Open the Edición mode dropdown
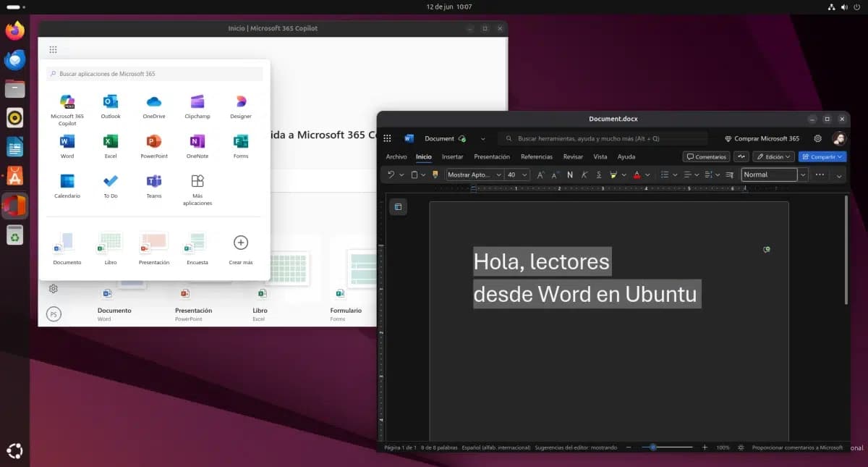 (x=773, y=156)
